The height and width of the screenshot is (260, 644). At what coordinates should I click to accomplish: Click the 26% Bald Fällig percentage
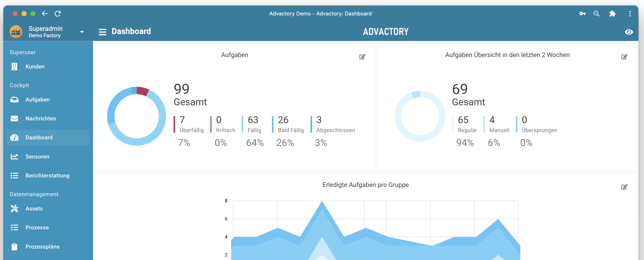click(285, 143)
